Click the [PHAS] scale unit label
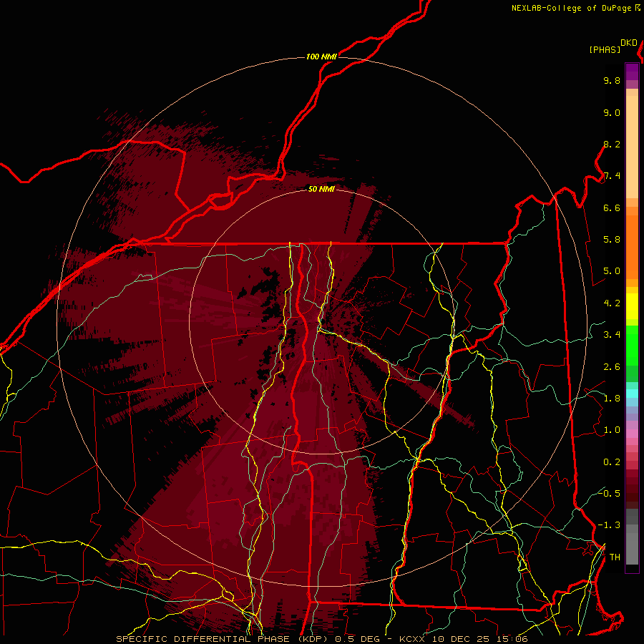This screenshot has height=644, width=644. (605, 50)
